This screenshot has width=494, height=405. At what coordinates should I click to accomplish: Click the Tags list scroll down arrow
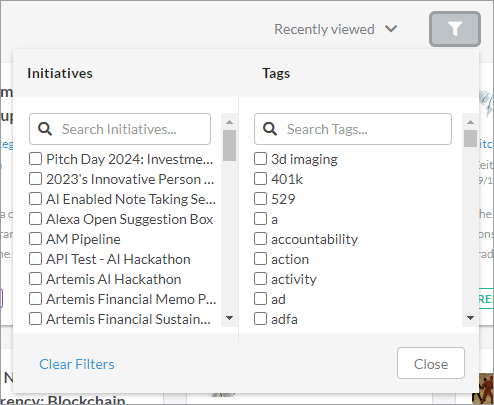click(x=470, y=318)
